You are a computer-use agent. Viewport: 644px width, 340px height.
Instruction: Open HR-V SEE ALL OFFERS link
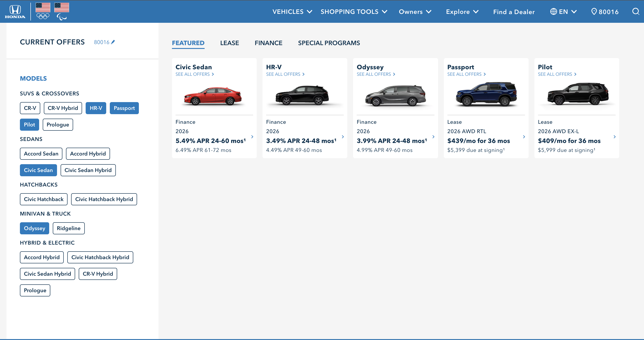tap(285, 74)
